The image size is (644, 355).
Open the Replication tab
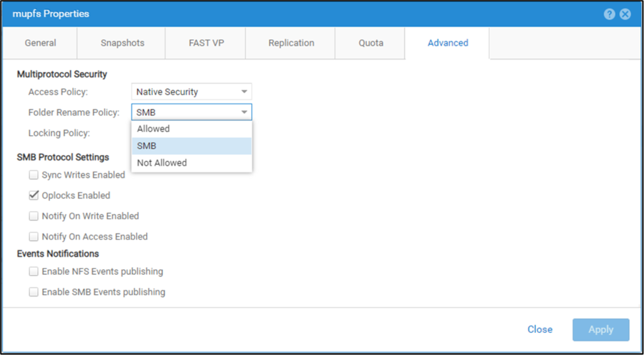[x=291, y=43]
